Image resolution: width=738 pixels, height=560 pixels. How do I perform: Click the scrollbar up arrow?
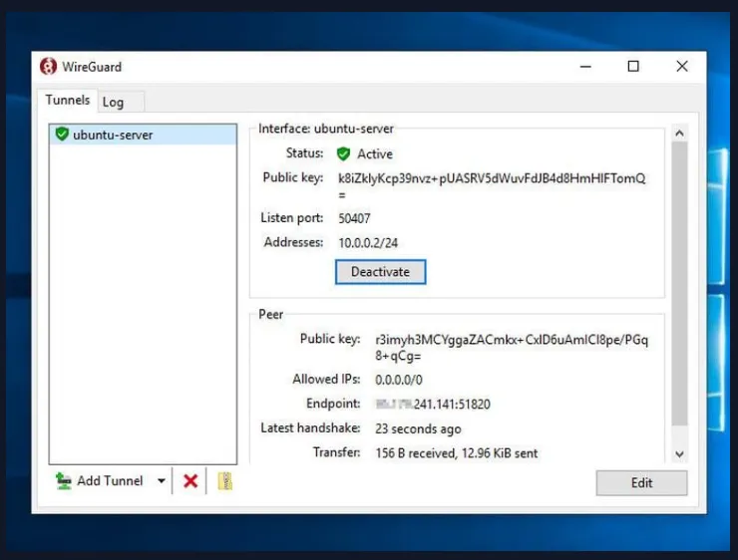[x=679, y=134]
